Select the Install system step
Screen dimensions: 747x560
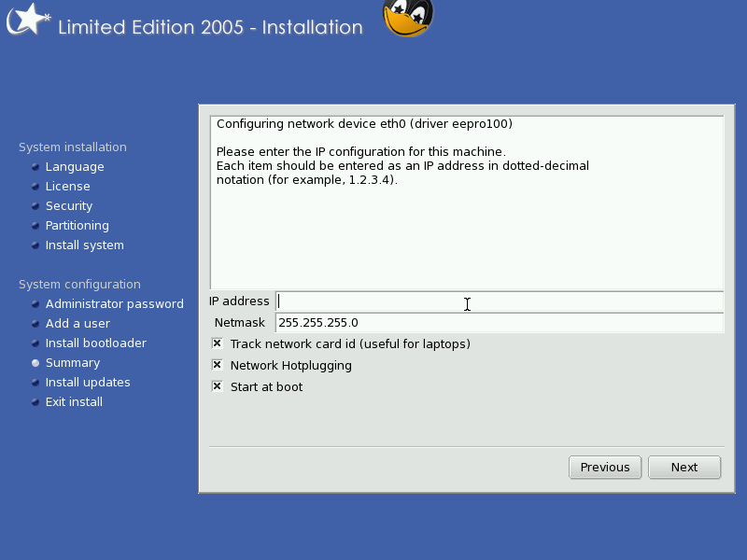85,245
